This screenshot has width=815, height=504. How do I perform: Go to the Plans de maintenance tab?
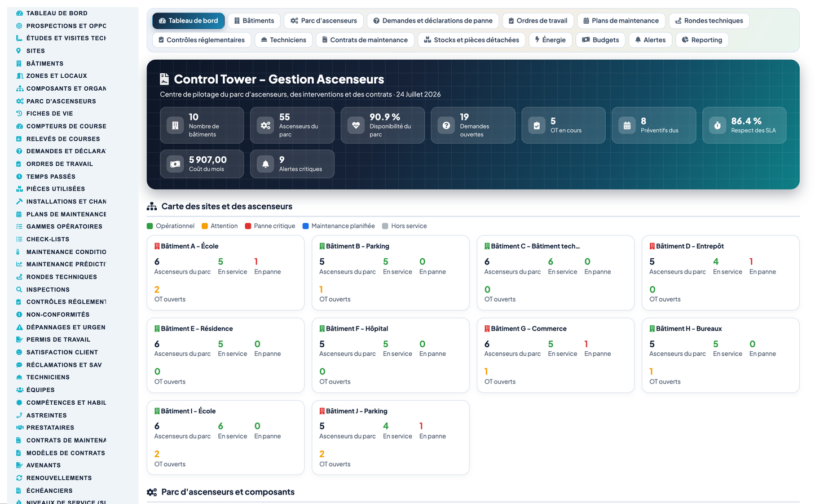point(621,21)
